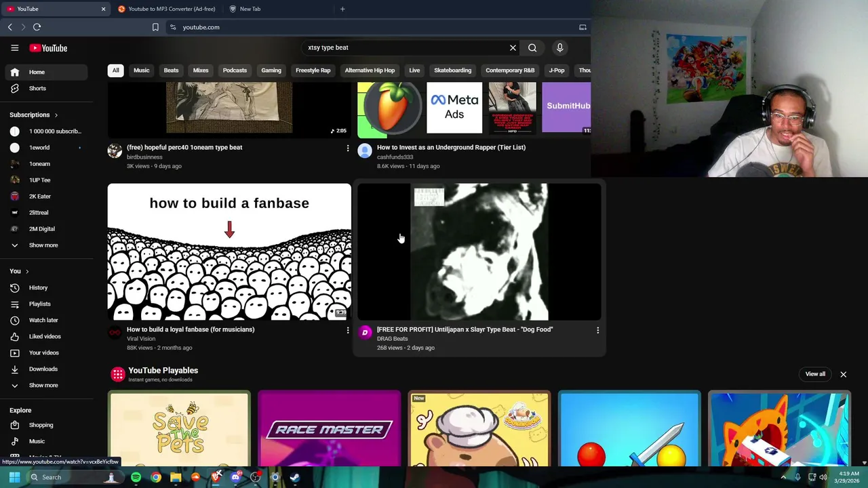Click the birdbusinness channel avatar

click(115, 150)
